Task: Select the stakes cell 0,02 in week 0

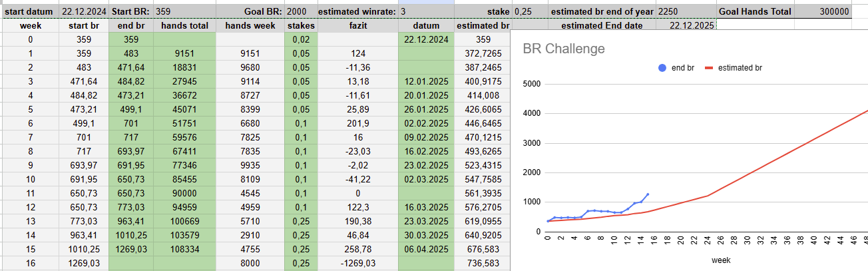Action: pyautogui.click(x=301, y=39)
